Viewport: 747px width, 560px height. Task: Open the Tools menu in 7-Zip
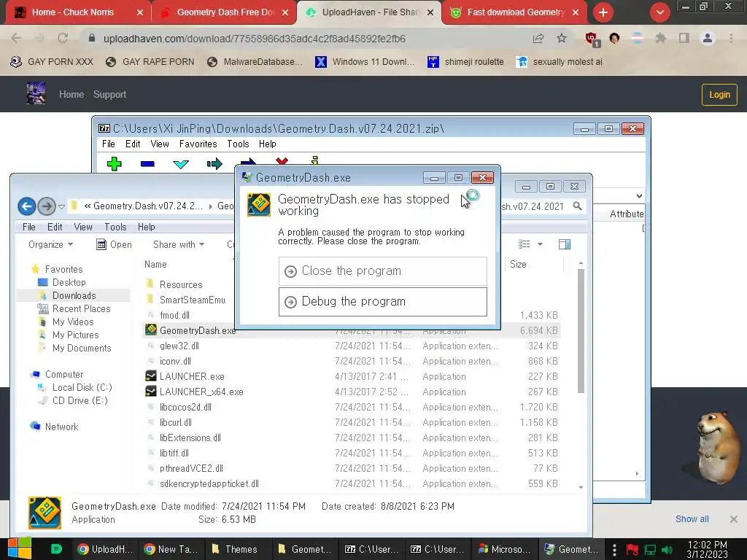point(238,144)
